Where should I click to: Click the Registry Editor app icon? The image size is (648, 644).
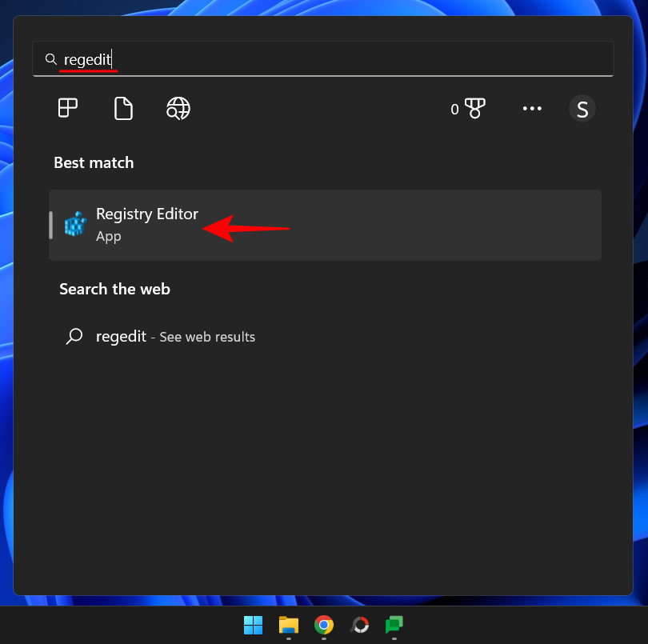tap(74, 224)
